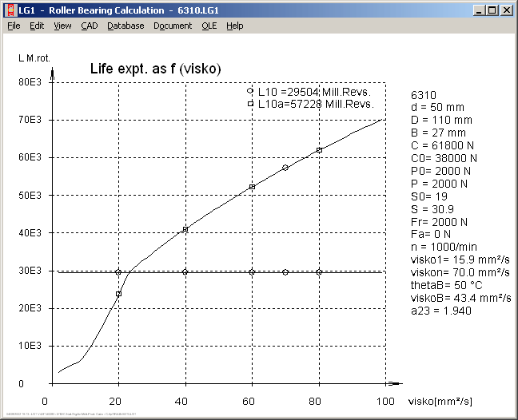The image size is (518, 420).
Task: Click the L10a square marker in the legend
Action: [x=250, y=104]
